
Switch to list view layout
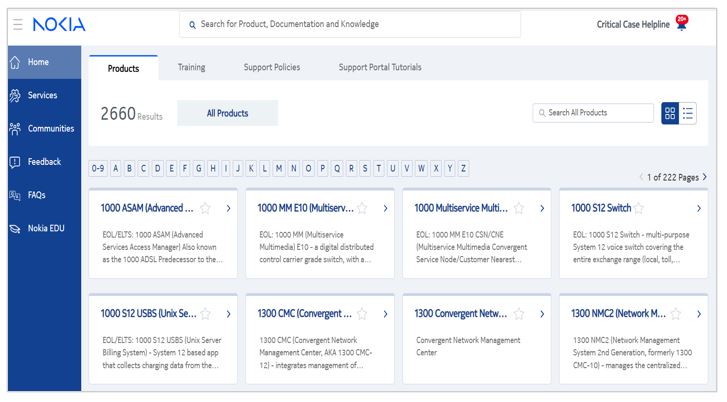coord(688,113)
